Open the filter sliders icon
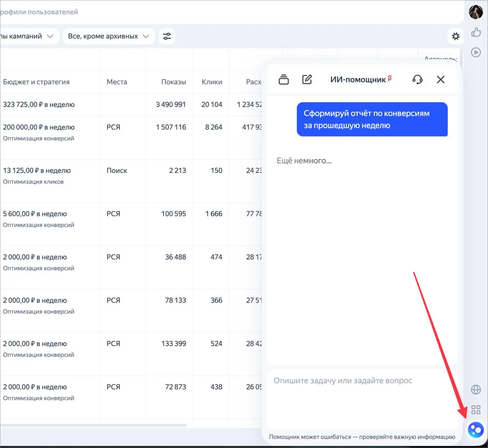Screen dimensions: 488x448 pos(167,36)
